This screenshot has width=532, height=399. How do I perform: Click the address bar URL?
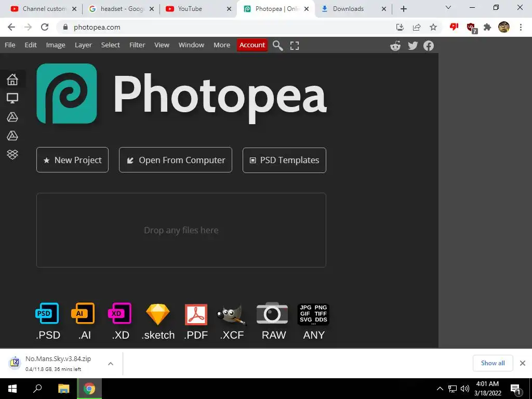[97, 27]
